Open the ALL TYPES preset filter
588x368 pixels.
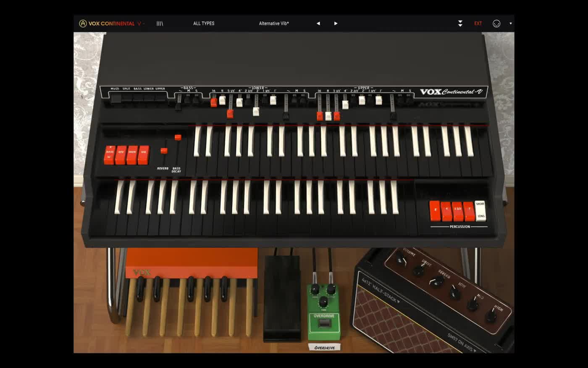pos(204,24)
